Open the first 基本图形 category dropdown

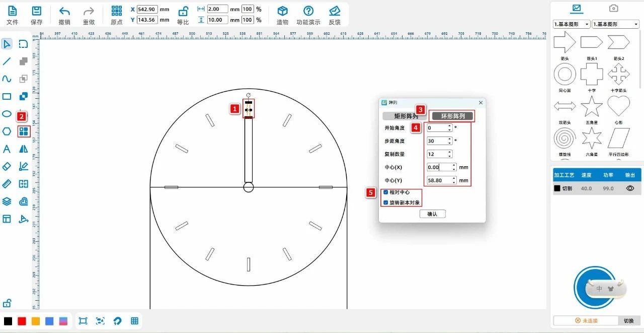coord(571,24)
